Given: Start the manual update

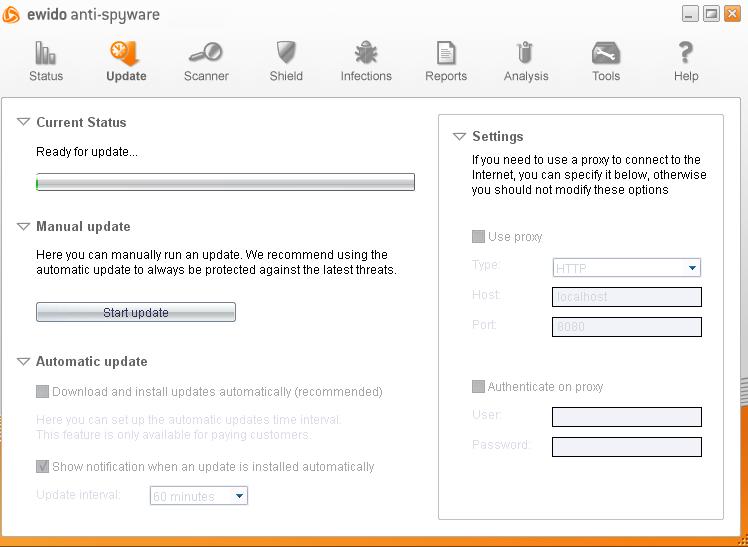Looking at the screenshot, I should [x=136, y=312].
